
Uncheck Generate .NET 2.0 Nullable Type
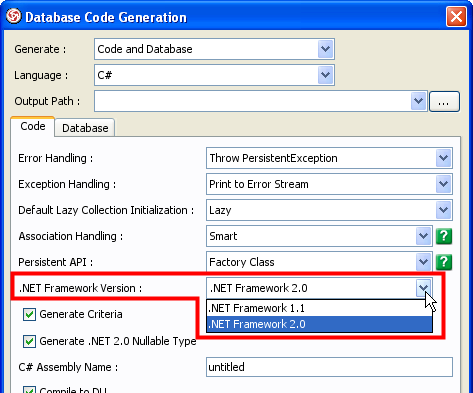pos(29,341)
